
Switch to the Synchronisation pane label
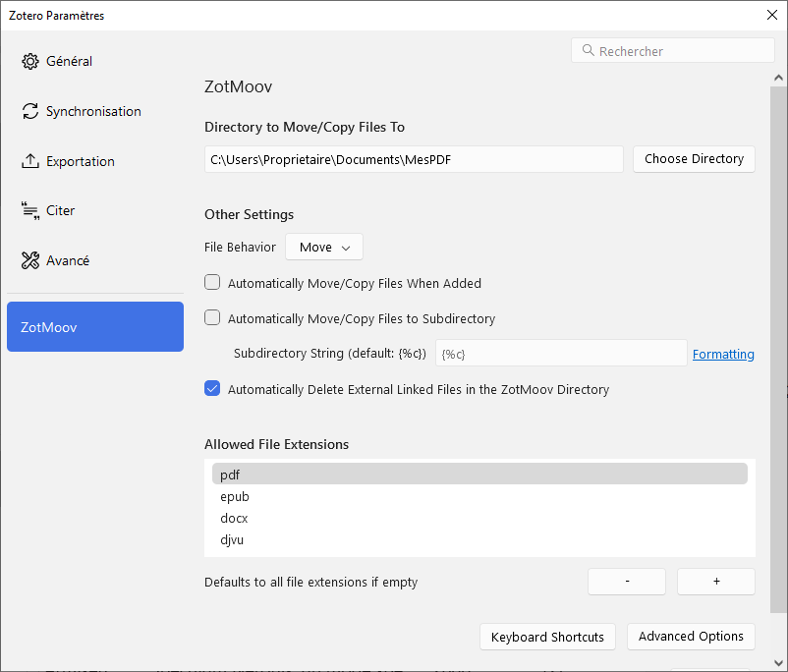pyautogui.click(x=93, y=111)
